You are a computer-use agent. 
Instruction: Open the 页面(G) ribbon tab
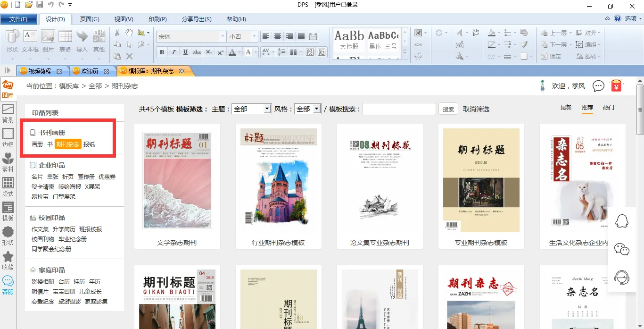[x=90, y=19]
